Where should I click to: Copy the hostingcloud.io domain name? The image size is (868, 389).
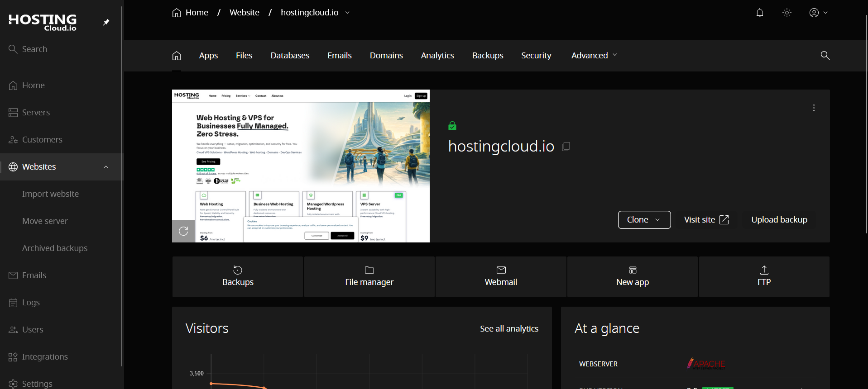click(566, 147)
